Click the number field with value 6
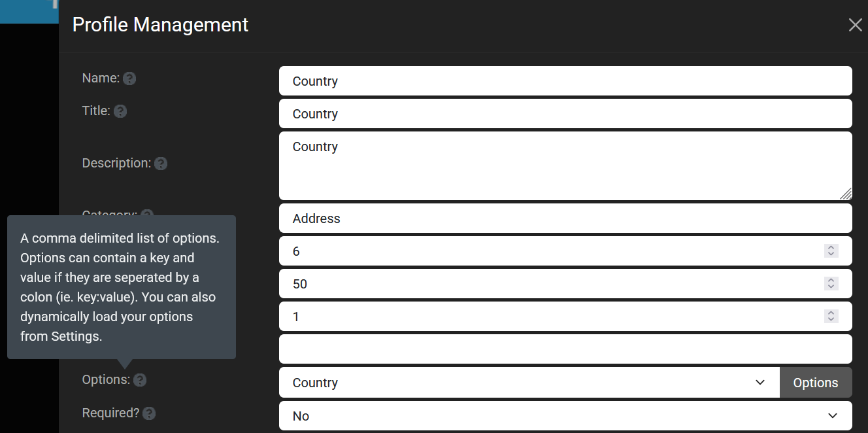The height and width of the screenshot is (433, 868). click(549, 251)
